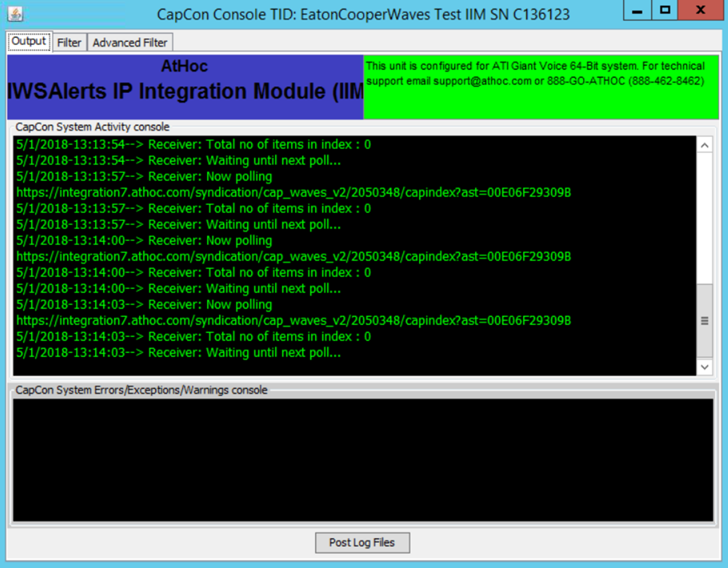This screenshot has width=728, height=568.
Task: Click the 'CapCon System Errors/Exceptions/Warnings console' label
Action: (x=142, y=390)
